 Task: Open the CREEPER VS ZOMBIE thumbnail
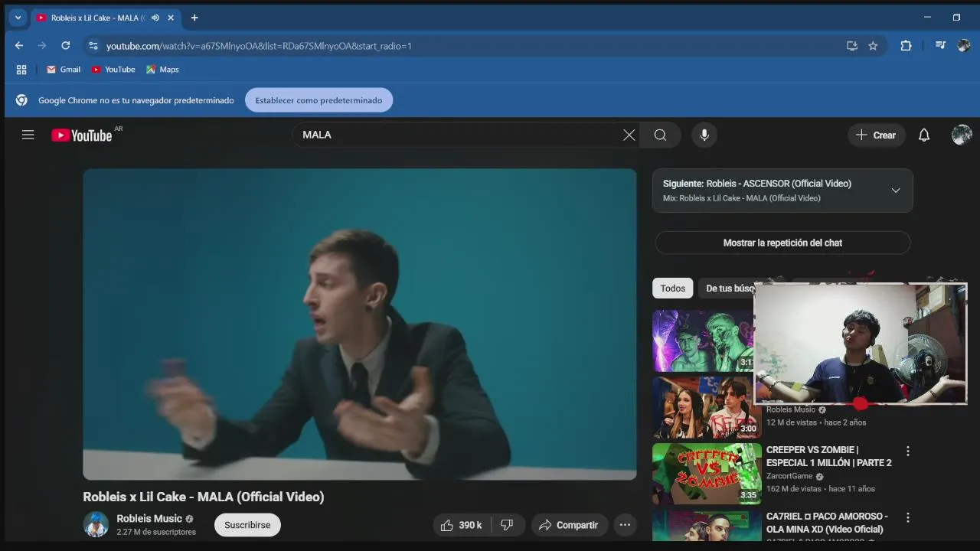(707, 474)
